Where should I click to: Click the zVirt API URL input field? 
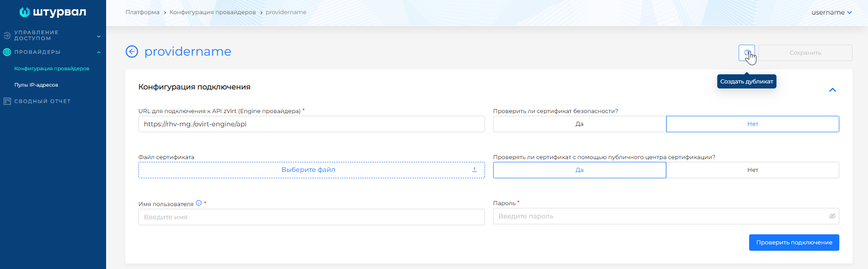[x=311, y=124]
